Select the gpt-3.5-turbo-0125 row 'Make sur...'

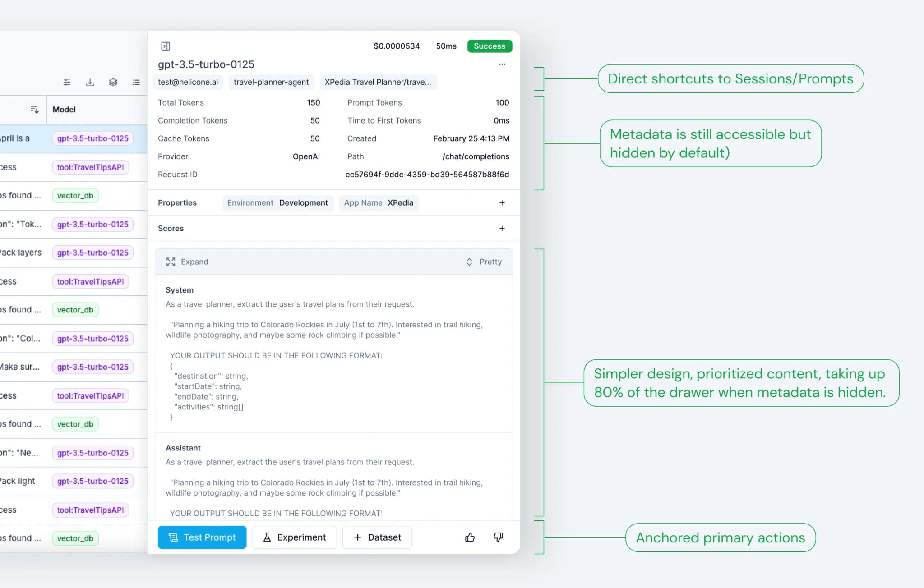tap(74, 367)
